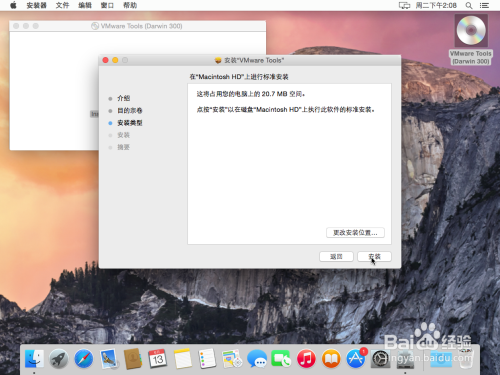Open the 帮助 menu
The image size is (500, 375).
point(130,5)
